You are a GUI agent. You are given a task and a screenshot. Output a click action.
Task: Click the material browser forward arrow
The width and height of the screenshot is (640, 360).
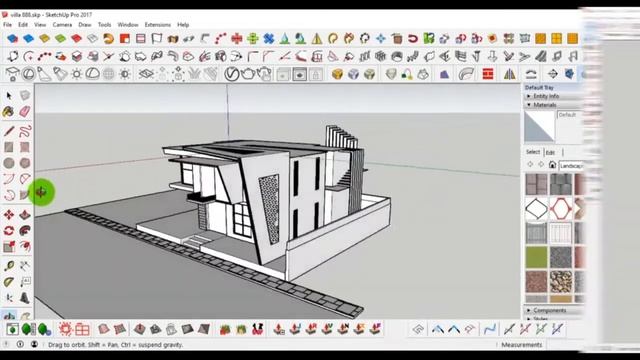tap(541, 164)
